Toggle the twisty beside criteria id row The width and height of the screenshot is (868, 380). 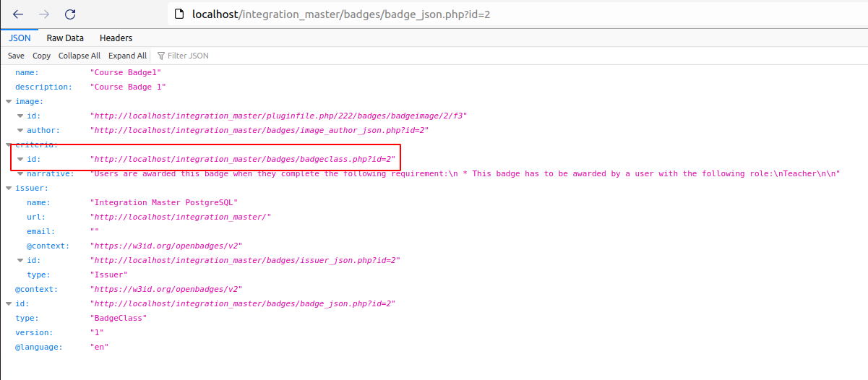[20, 160]
